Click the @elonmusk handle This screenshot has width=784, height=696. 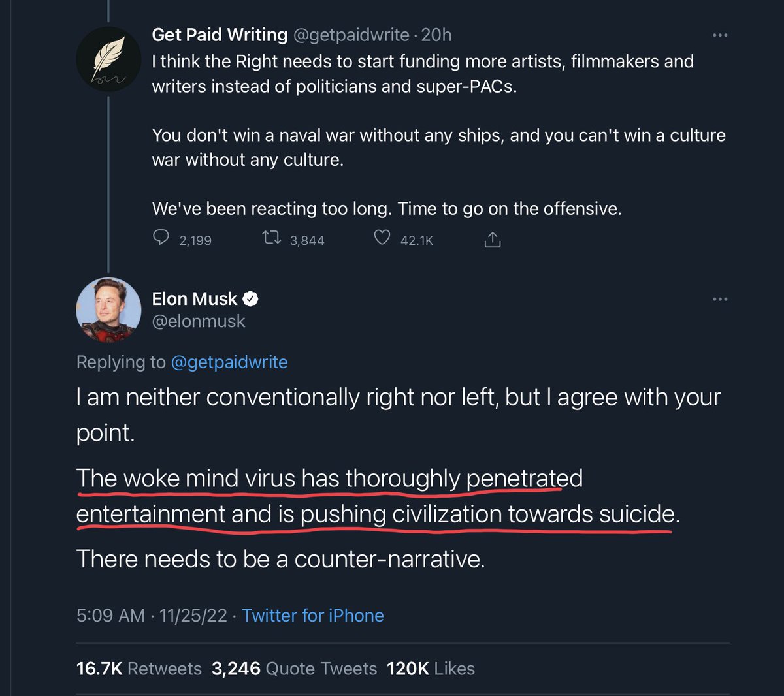pyautogui.click(x=199, y=321)
